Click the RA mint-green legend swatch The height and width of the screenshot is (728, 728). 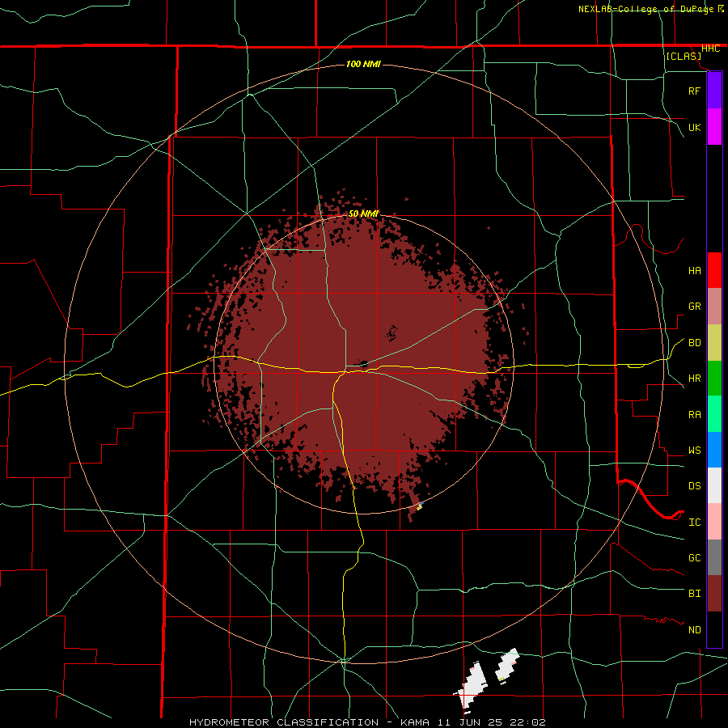(x=714, y=414)
